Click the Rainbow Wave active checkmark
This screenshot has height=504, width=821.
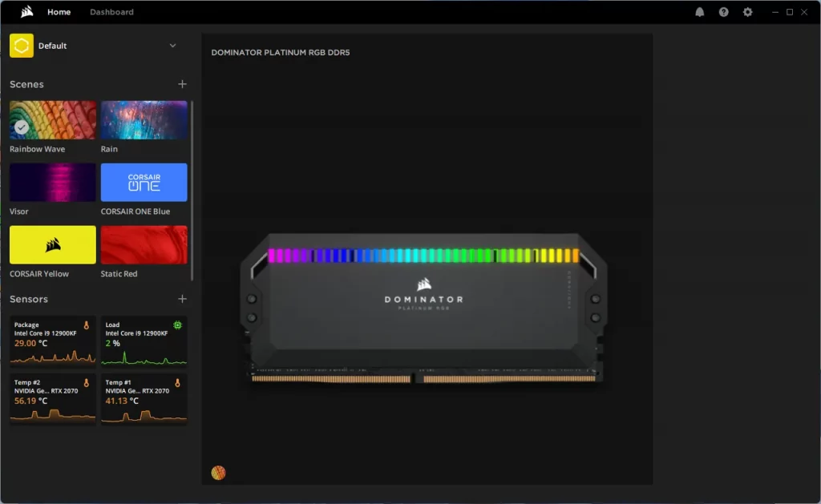pyautogui.click(x=22, y=127)
